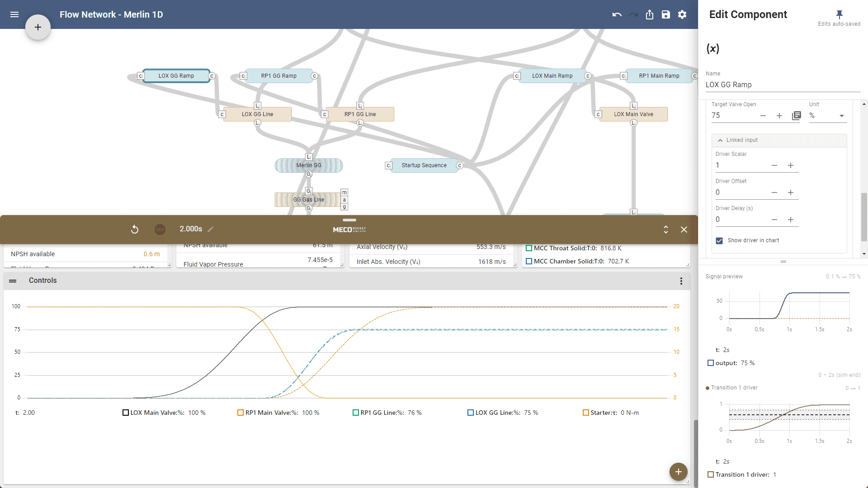The height and width of the screenshot is (488, 868).
Task: Undo the last edit
Action: tap(617, 14)
